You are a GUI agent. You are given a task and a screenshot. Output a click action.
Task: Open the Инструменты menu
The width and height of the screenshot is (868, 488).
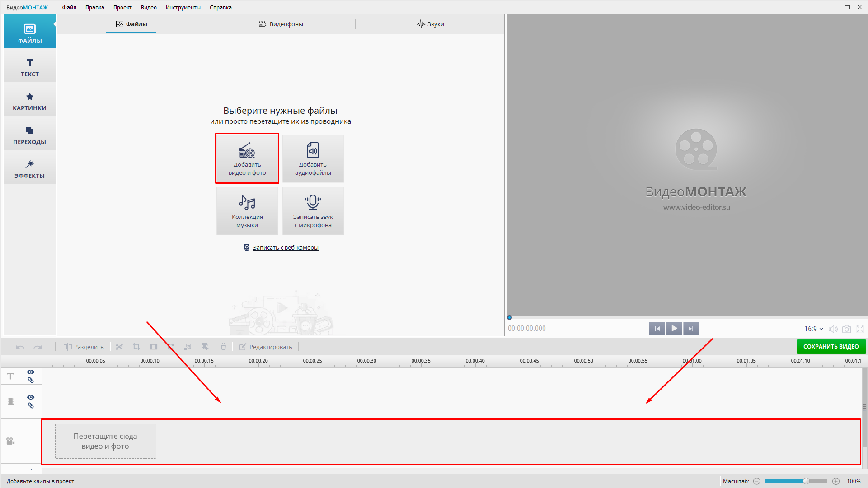[183, 7]
